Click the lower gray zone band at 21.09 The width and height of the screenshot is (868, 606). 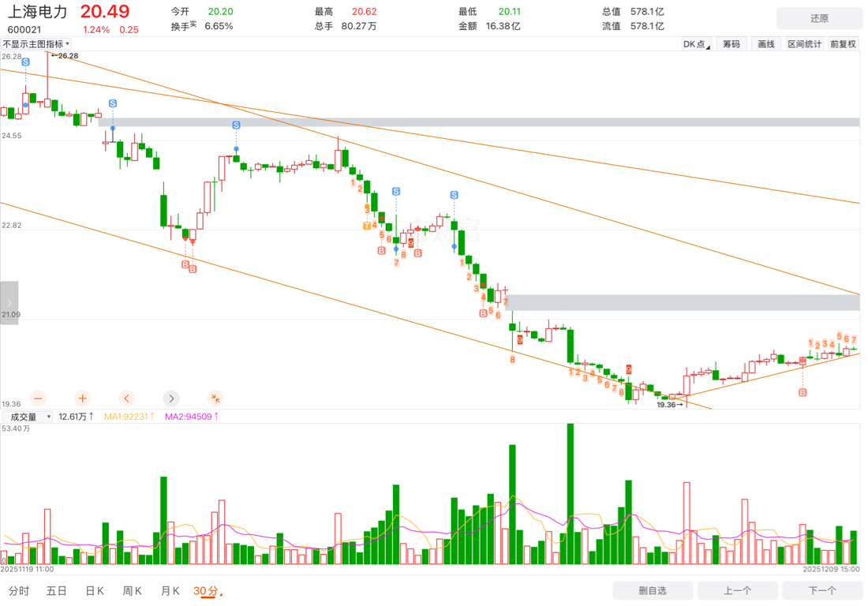point(682,302)
